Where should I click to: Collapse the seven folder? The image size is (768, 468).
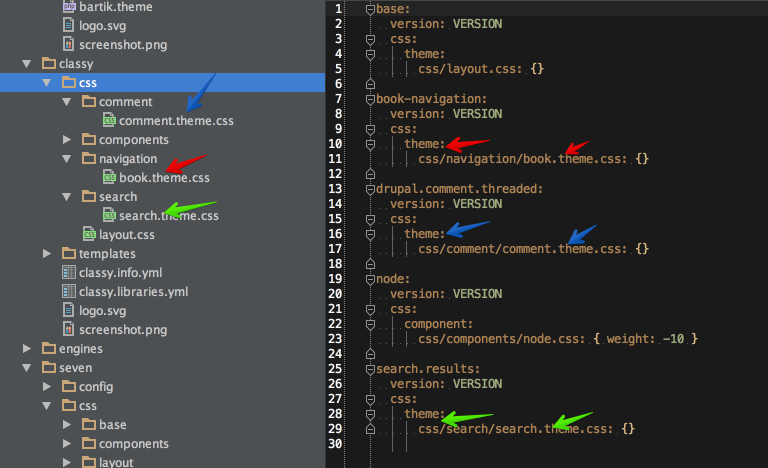(x=26, y=368)
